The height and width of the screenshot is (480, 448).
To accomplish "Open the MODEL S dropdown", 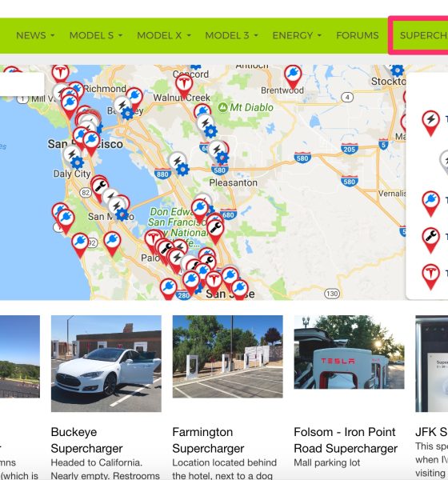I will pyautogui.click(x=96, y=35).
